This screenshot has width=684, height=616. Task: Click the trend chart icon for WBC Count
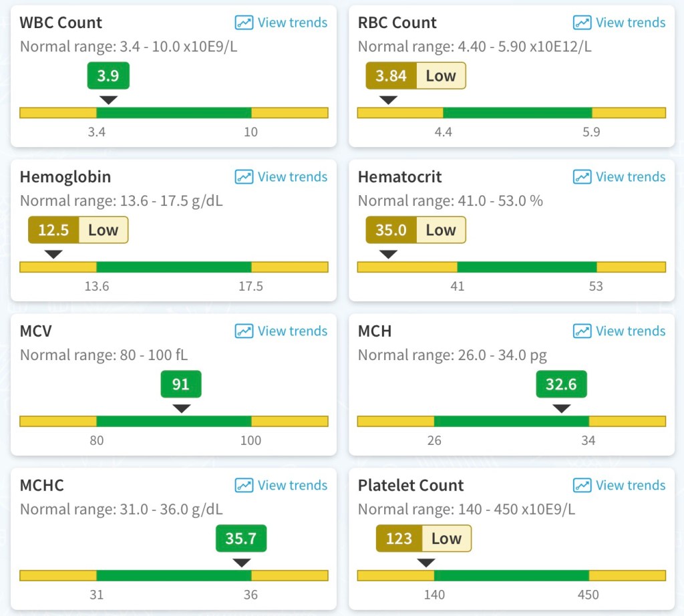point(244,23)
